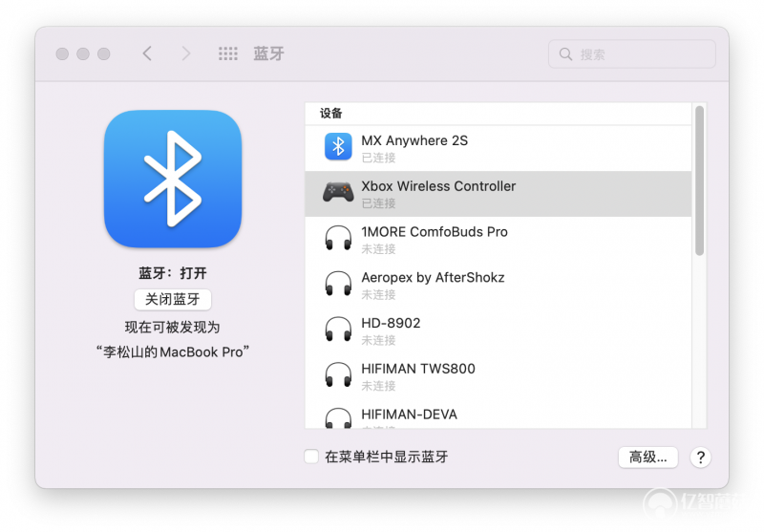Click the 关闭蓝牙 button

coord(173,299)
